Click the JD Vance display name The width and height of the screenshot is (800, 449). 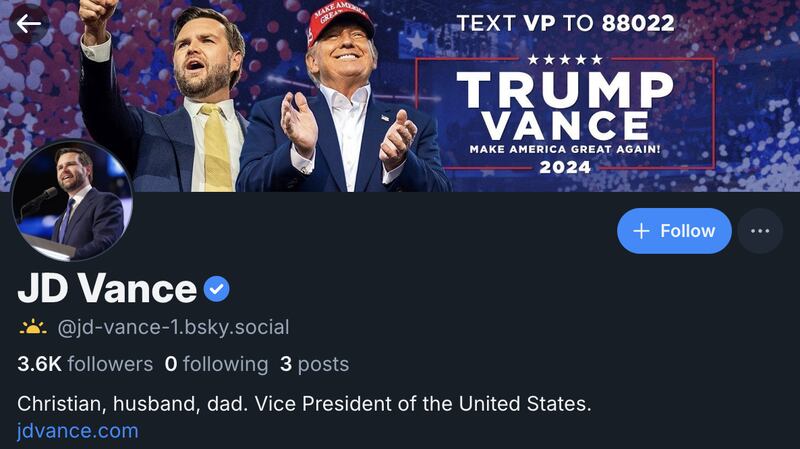pos(107,289)
